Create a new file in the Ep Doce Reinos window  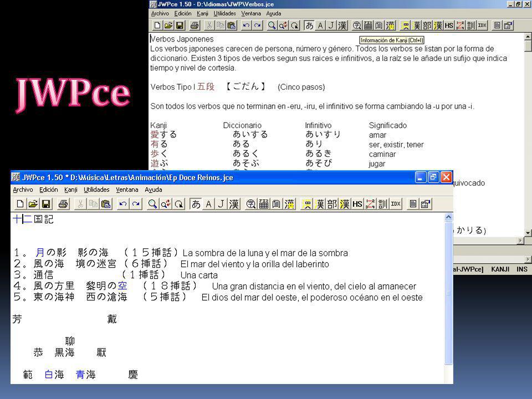(20, 204)
